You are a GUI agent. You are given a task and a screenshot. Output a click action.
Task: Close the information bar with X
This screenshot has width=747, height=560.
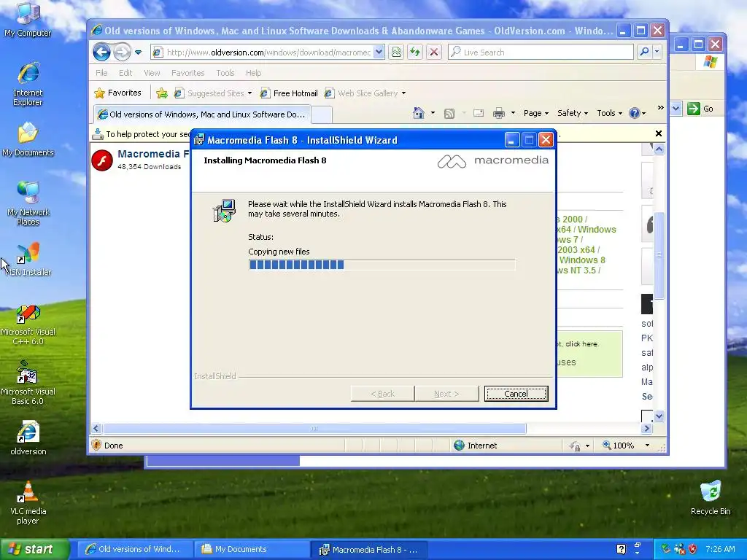[659, 134]
